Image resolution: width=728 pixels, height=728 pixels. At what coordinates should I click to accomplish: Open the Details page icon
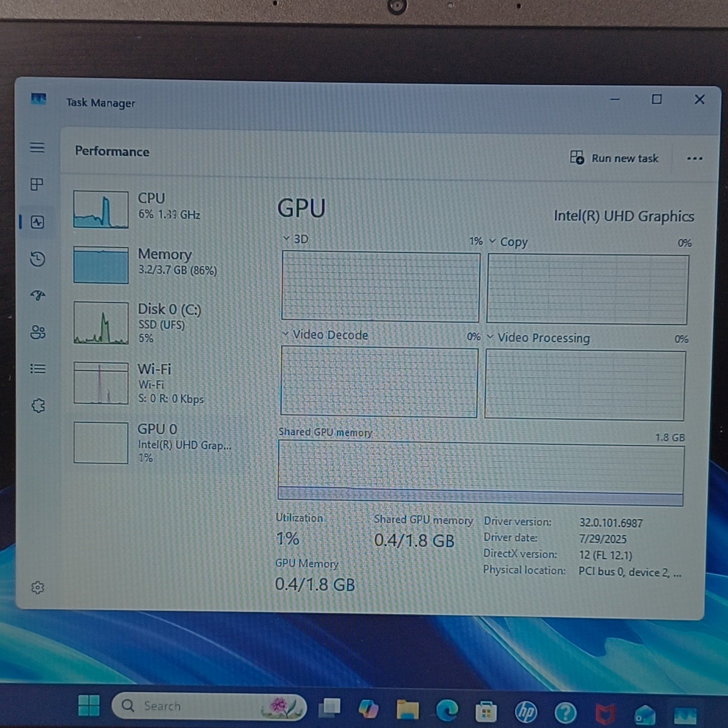coord(38,369)
